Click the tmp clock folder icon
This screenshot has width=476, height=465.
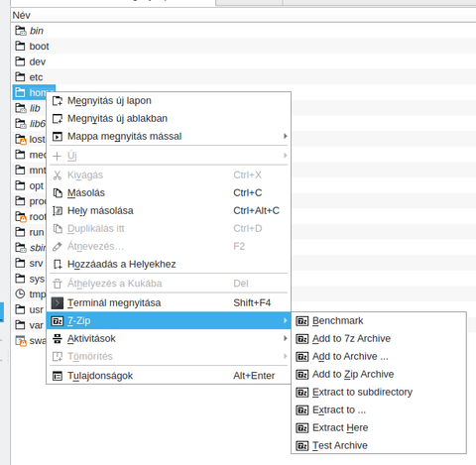20,293
